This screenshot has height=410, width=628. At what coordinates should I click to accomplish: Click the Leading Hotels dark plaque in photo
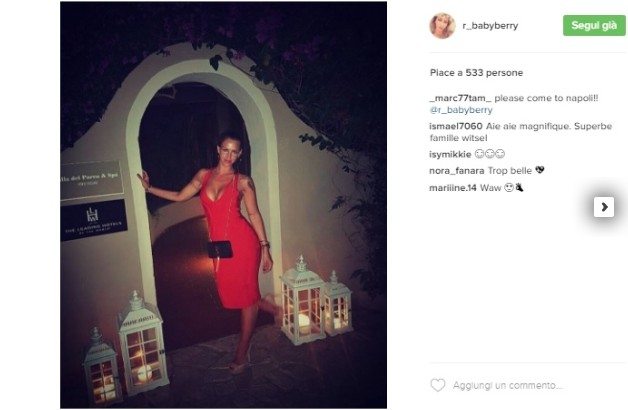pos(94,221)
